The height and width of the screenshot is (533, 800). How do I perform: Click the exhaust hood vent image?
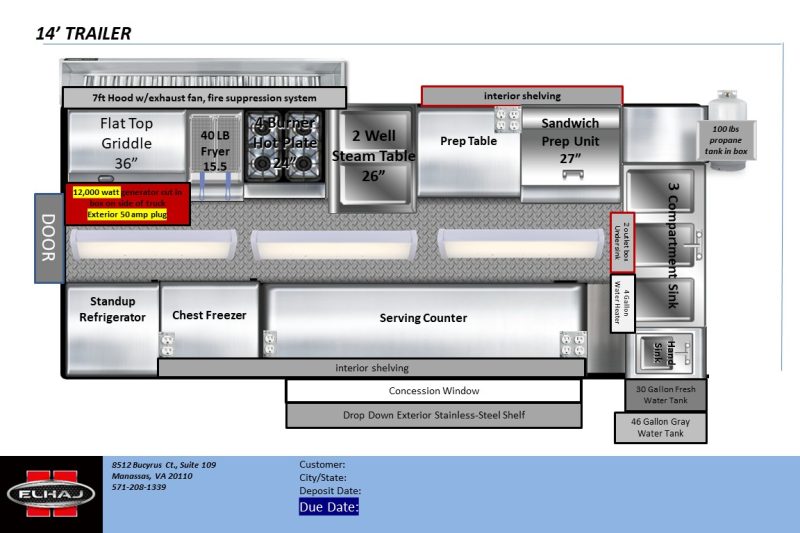[204, 74]
